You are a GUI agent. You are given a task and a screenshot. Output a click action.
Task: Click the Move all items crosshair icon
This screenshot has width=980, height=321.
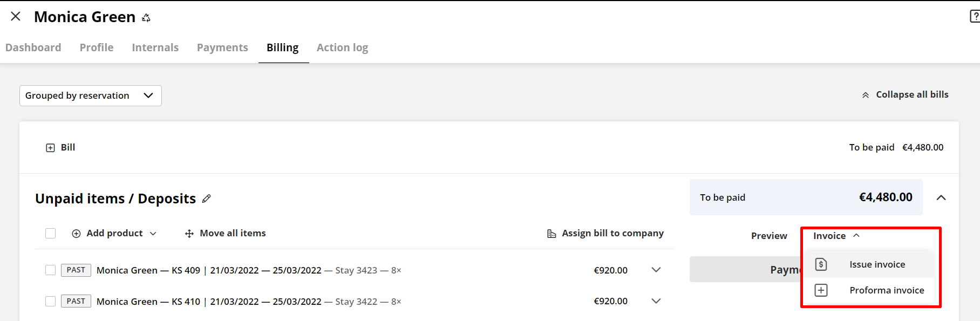188,233
